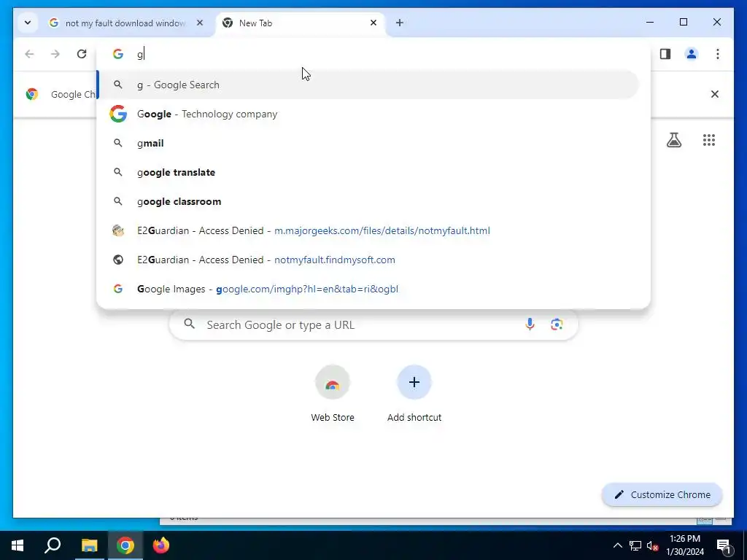Click the muted volume tray icon

coord(652,545)
